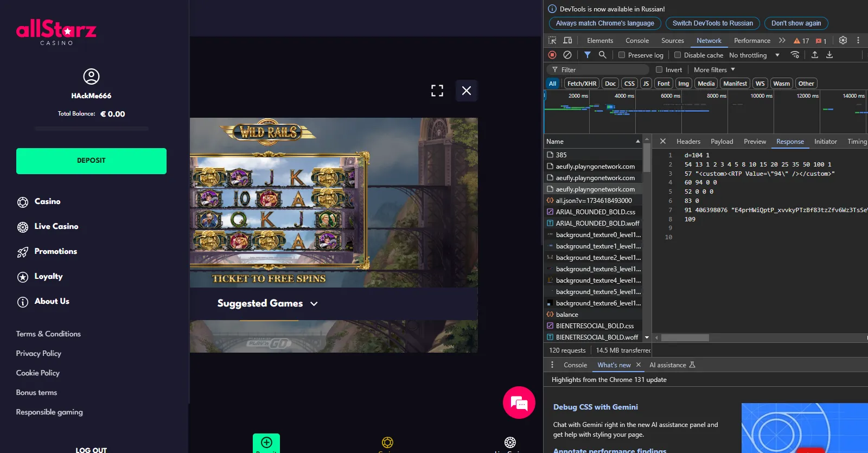Open the Headers tab of request
The image size is (868, 453).
coord(688,142)
